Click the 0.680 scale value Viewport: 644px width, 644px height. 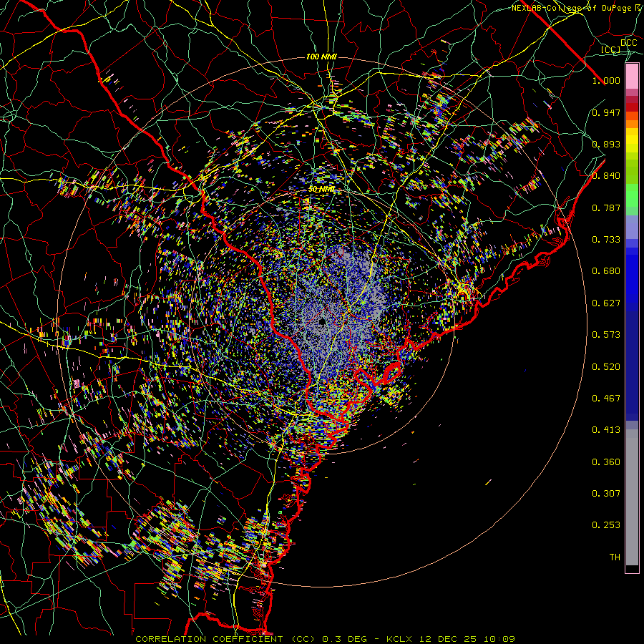tap(606, 271)
